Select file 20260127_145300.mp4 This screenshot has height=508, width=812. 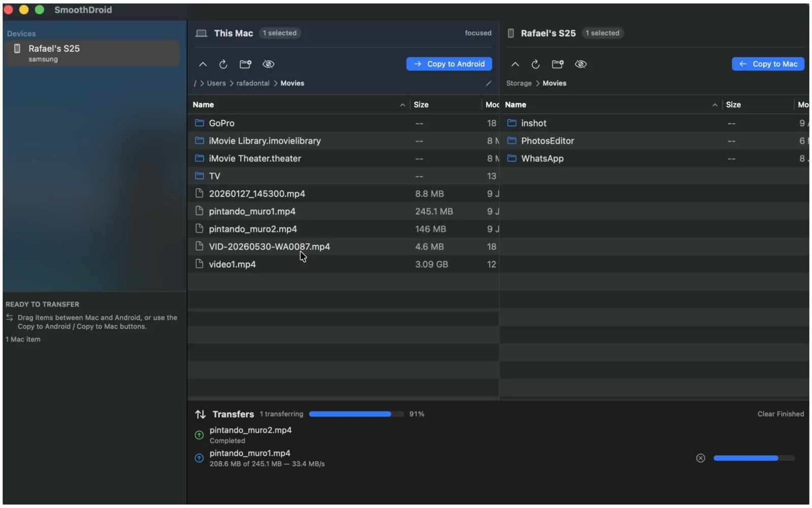[343, 194]
